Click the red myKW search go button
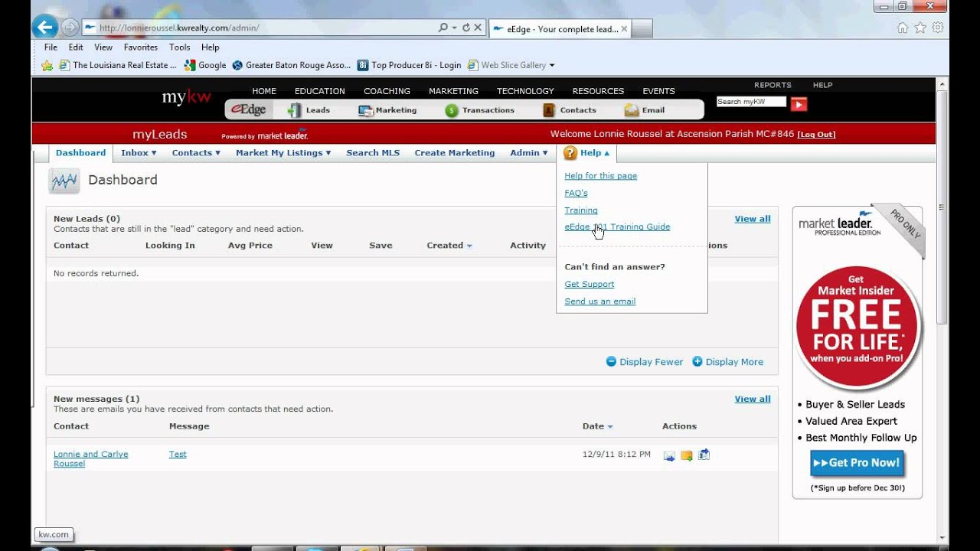Image resolution: width=980 pixels, height=551 pixels. 799,104
